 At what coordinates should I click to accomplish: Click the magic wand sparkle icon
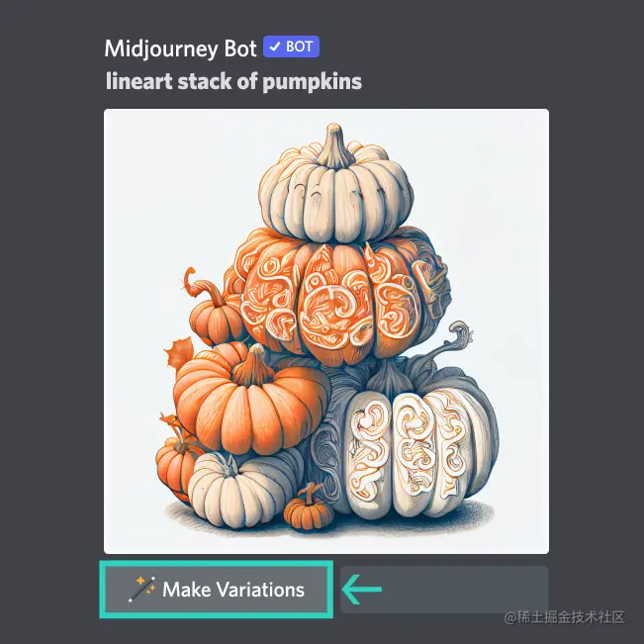pyautogui.click(x=141, y=590)
